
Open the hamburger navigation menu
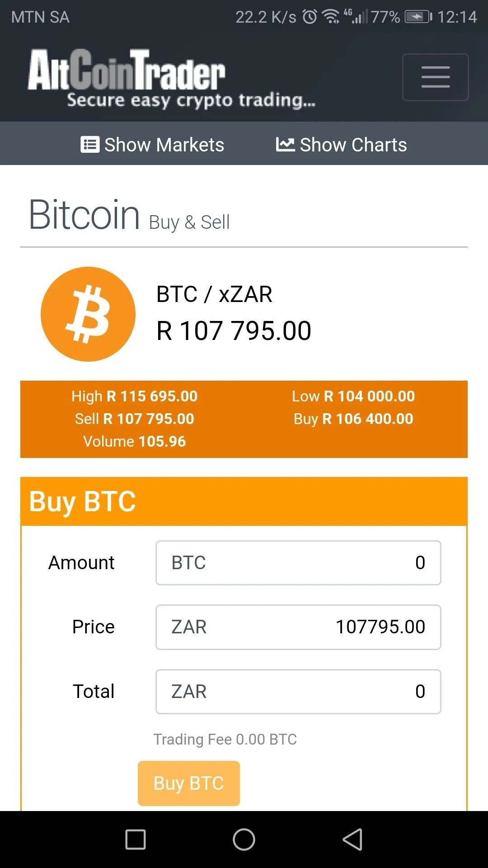tap(435, 77)
